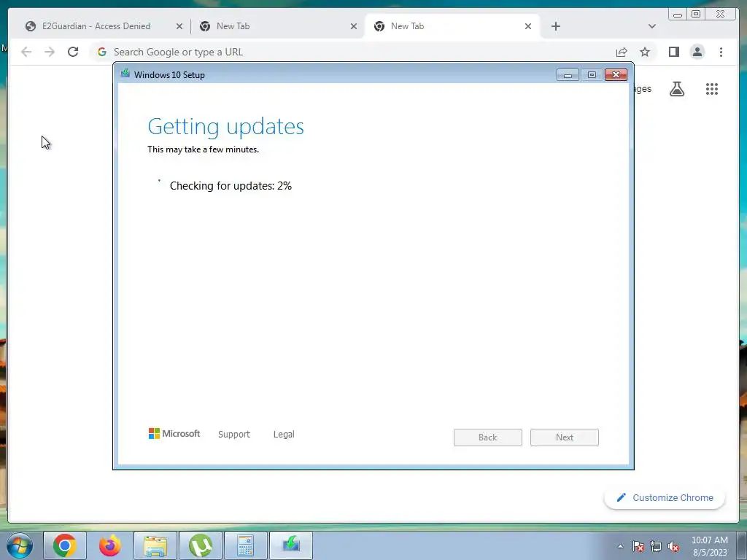Minimize the Chrome window

(x=678, y=15)
